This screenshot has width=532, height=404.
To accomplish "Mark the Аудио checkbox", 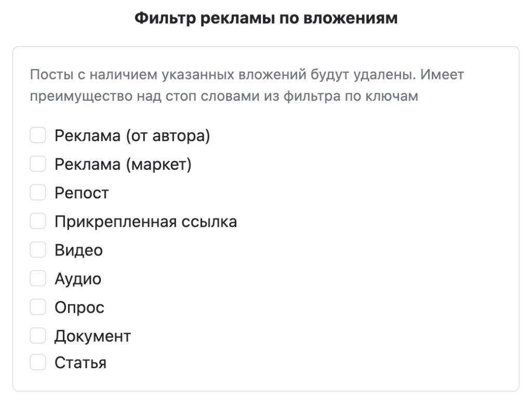I will click(x=38, y=279).
